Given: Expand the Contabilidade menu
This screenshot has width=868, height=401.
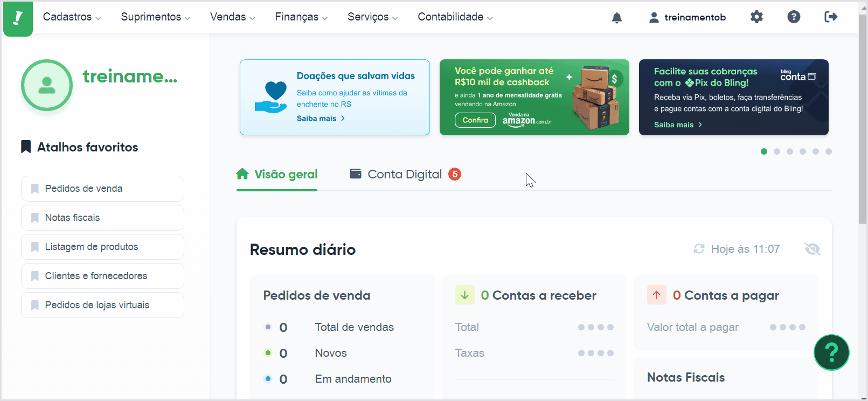Looking at the screenshot, I should [455, 17].
